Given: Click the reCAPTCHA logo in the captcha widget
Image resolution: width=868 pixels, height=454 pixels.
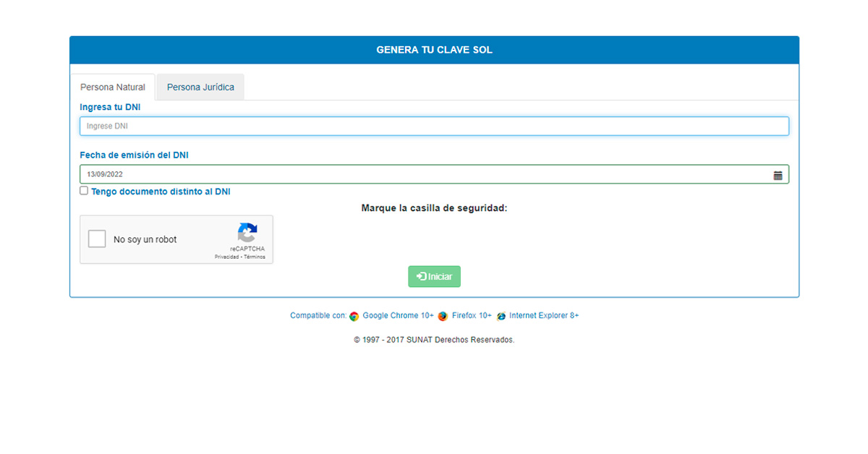Looking at the screenshot, I should tap(247, 231).
